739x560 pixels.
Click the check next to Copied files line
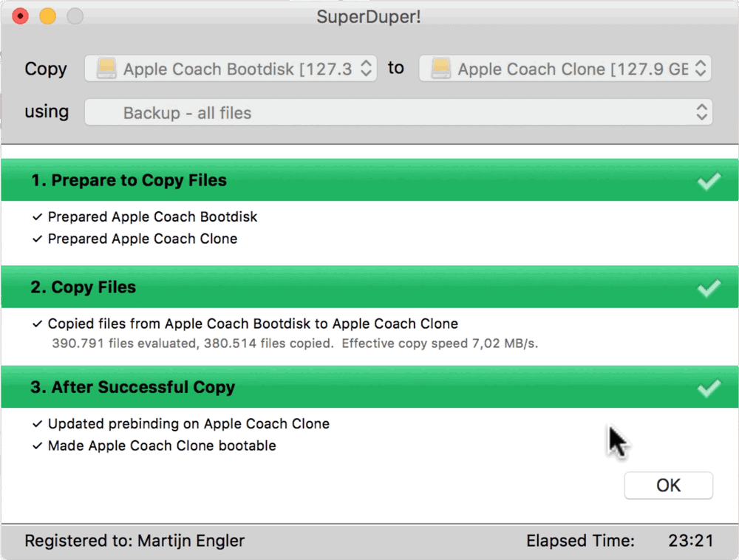pyautogui.click(x=37, y=324)
